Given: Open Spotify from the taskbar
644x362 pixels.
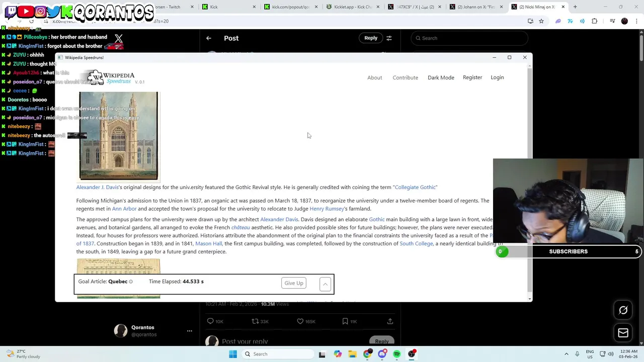Looking at the screenshot, I should point(397,354).
